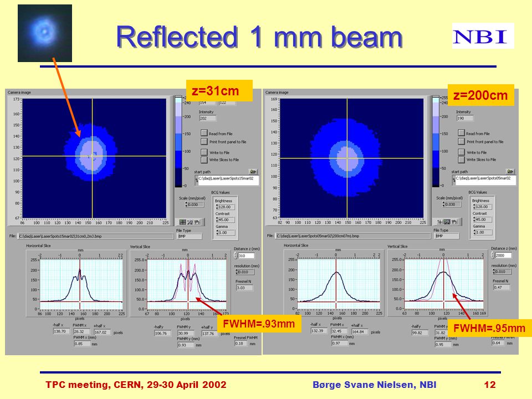Click Contrast stepper arrows in z=200cm panel
532x399 pixels.
(x=474, y=219)
